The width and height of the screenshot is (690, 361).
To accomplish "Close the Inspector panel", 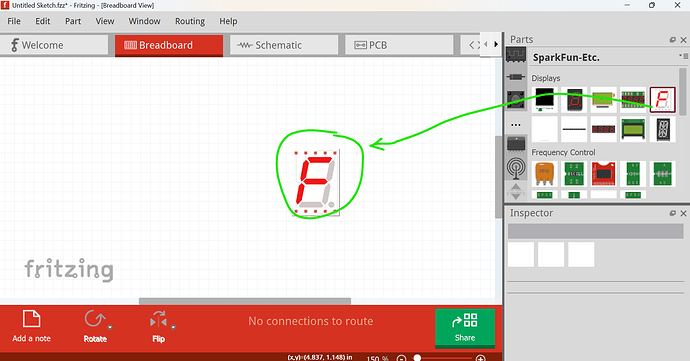I will [683, 213].
